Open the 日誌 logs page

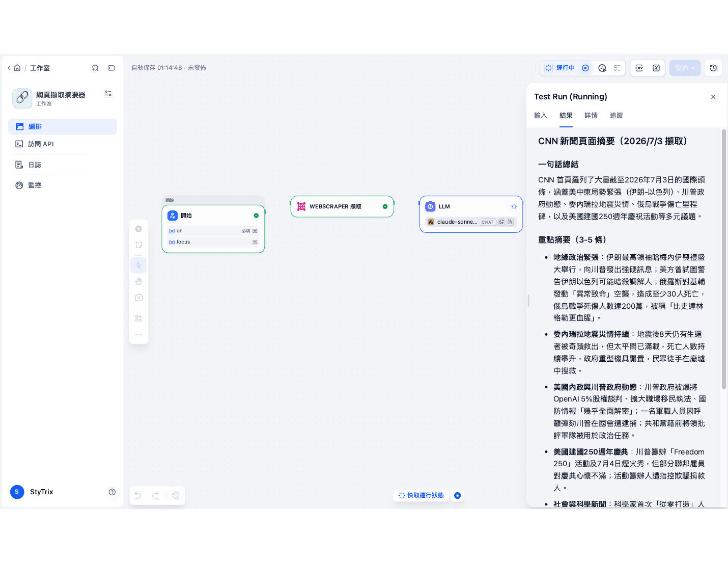click(63, 165)
